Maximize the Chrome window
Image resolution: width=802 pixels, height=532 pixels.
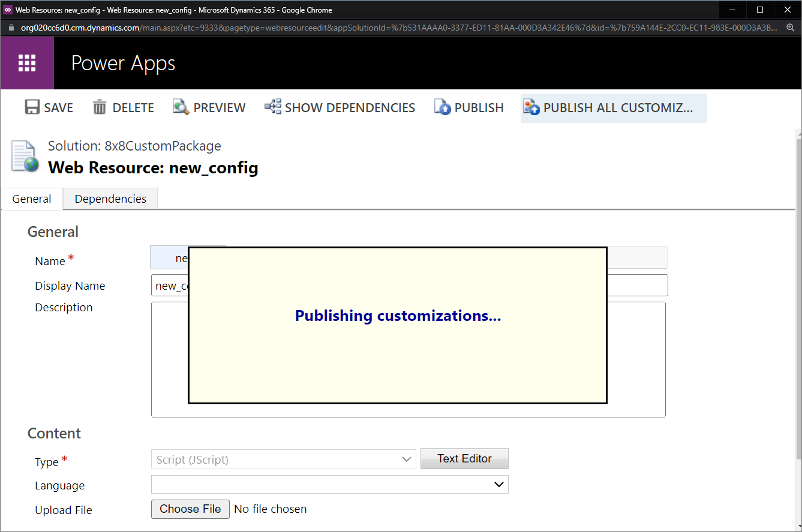point(760,10)
